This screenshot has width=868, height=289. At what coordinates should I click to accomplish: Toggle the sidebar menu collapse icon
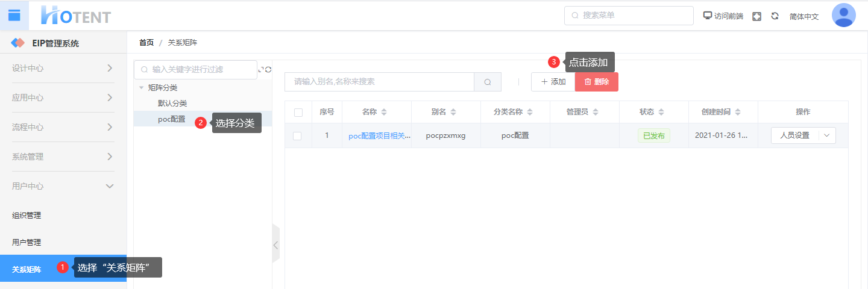pos(14,15)
